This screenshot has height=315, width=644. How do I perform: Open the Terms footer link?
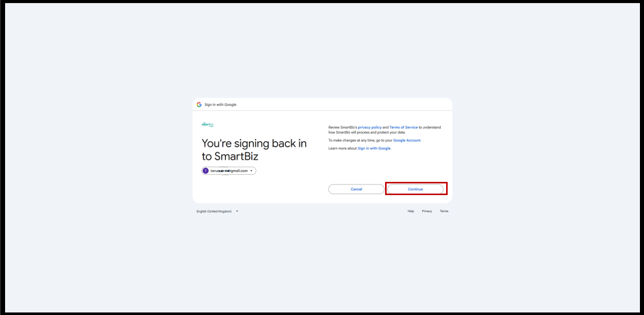tap(444, 211)
